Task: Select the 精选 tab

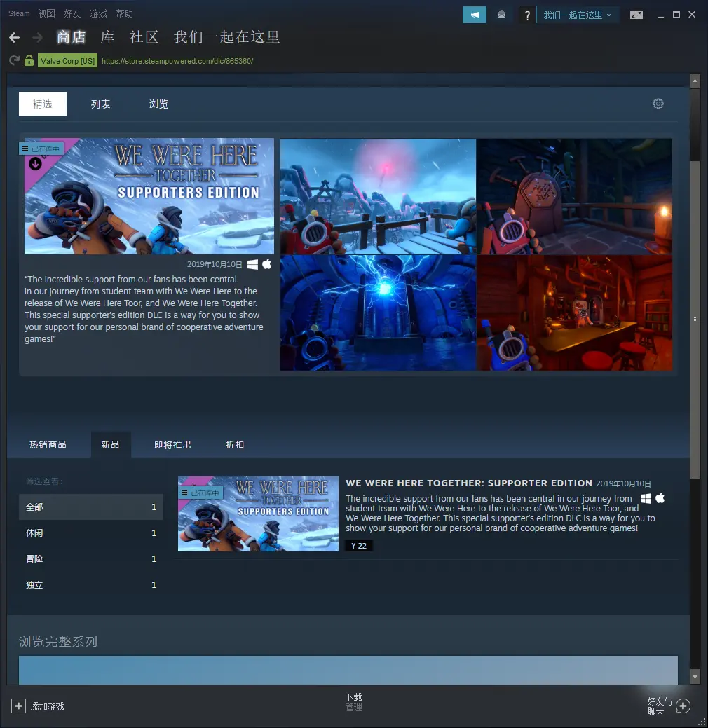Action: [43, 104]
